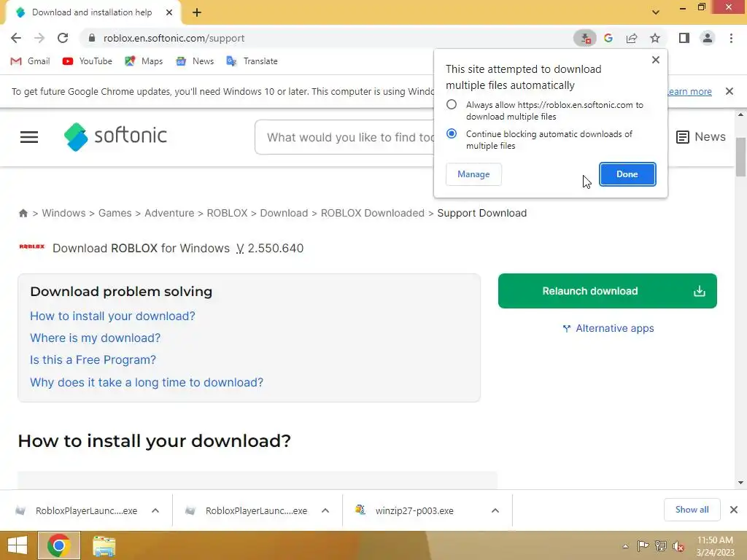Select Continue blocking automatic downloads
Screen dimensions: 747x560
tap(451, 134)
